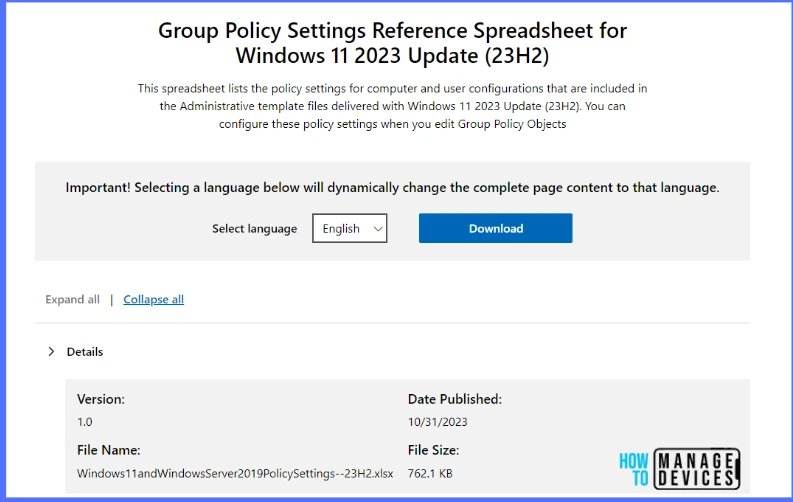This screenshot has height=502, width=793.
Task: Click the blue Download button
Action: pyautogui.click(x=496, y=228)
